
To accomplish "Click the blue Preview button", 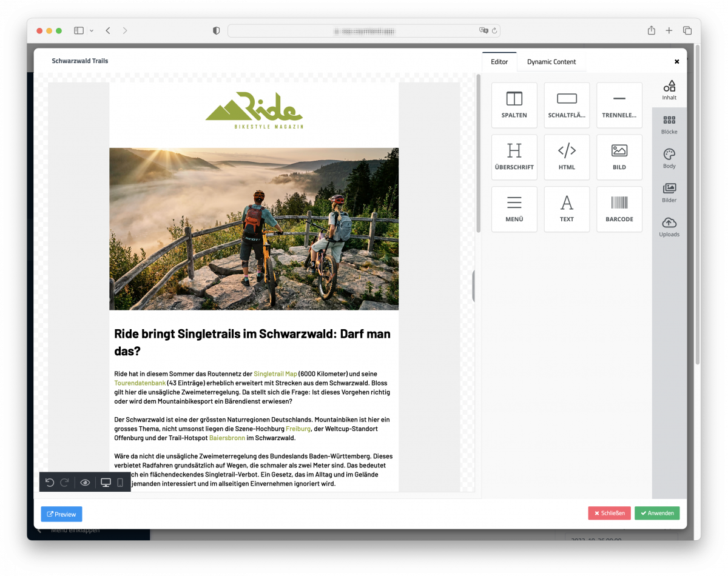I will coord(61,514).
